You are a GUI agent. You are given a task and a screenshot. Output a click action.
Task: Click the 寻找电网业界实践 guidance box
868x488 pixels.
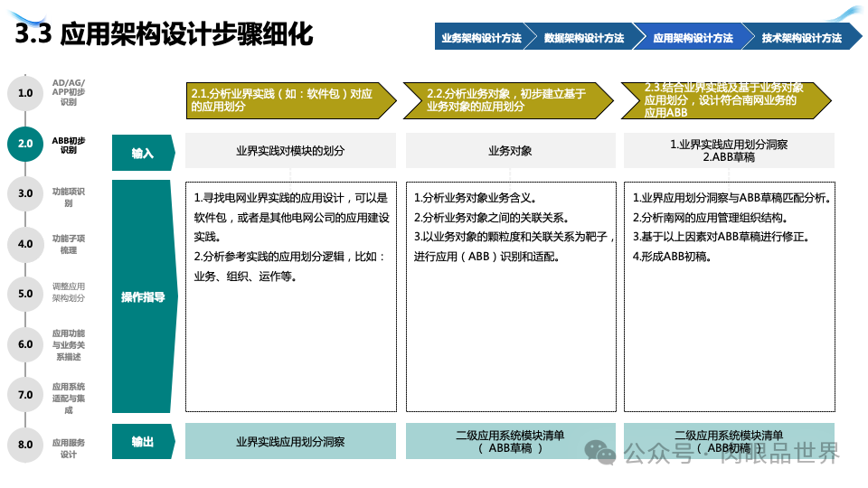click(291, 296)
